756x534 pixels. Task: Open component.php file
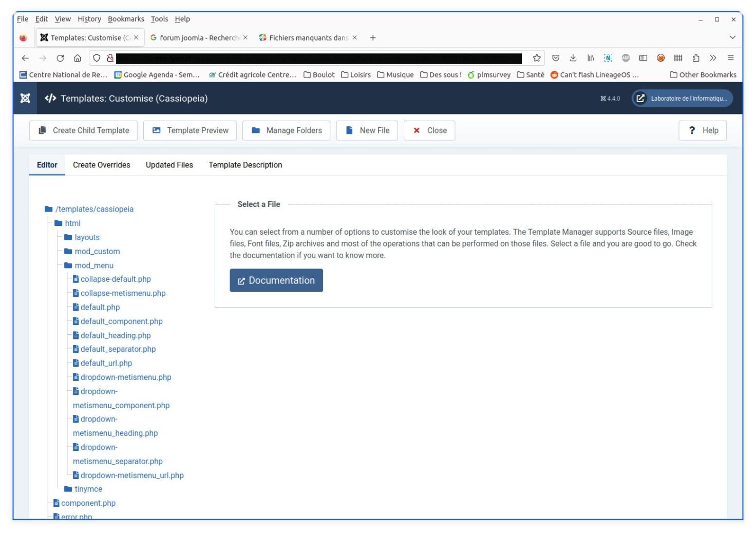[85, 503]
